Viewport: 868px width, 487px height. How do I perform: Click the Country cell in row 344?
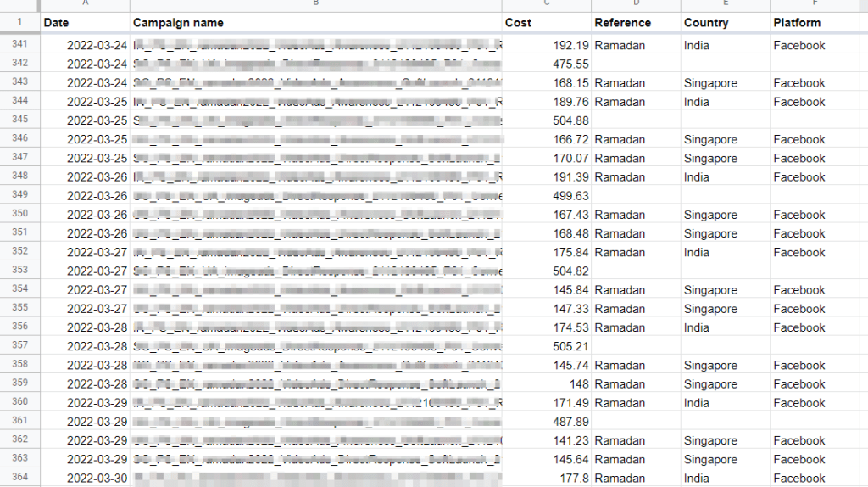pos(726,102)
